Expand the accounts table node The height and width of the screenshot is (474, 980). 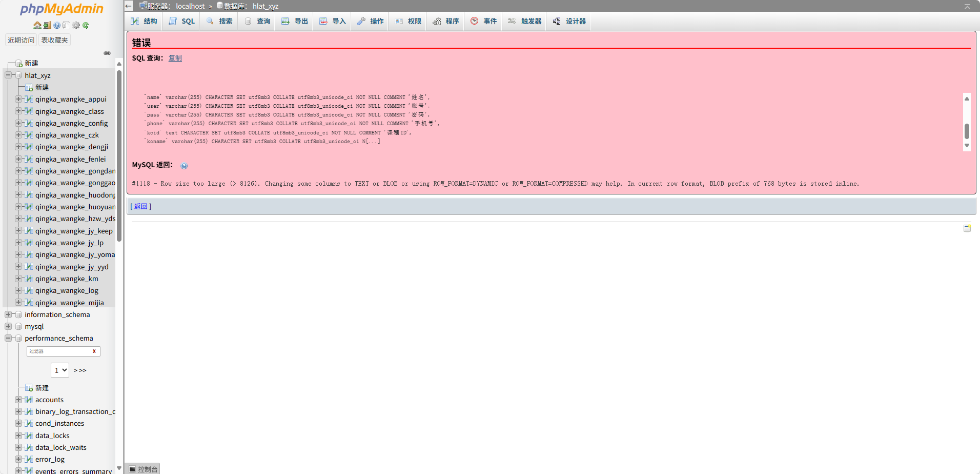click(18, 400)
